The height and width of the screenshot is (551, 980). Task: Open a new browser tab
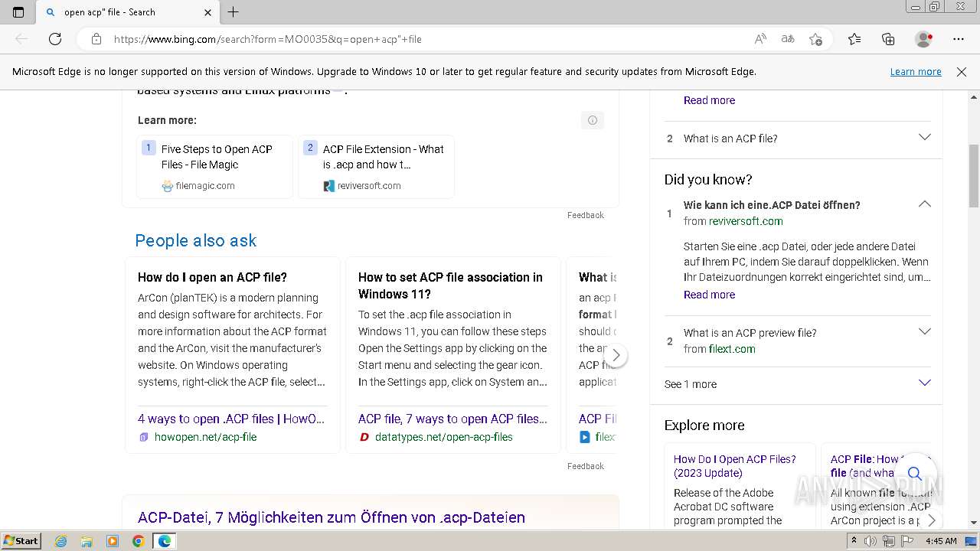coord(234,12)
